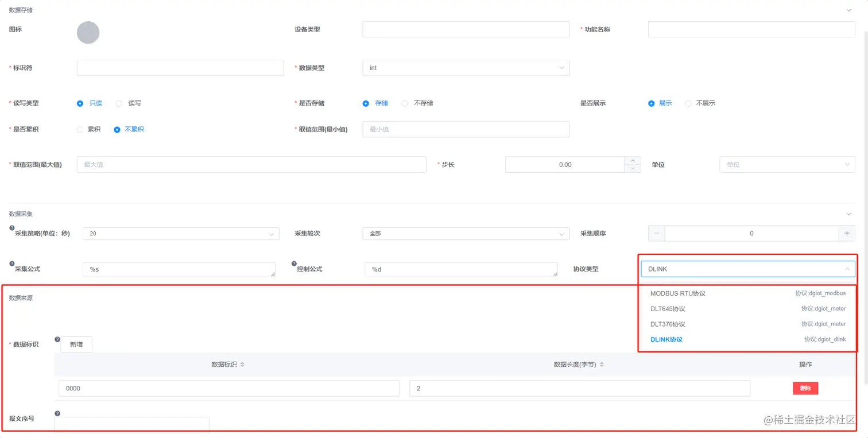Open 采集轮次 dropdown showing 全部
The image size is (868, 438).
point(466,234)
